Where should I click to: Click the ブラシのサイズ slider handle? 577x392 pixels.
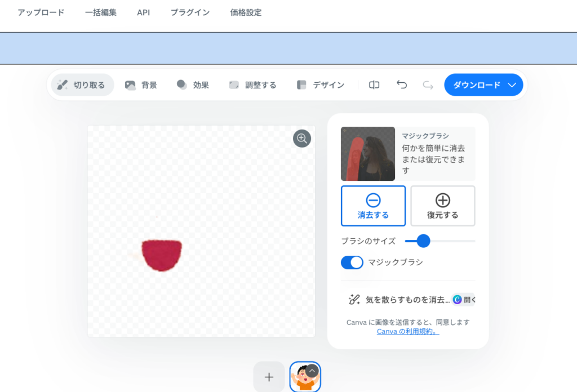pyautogui.click(x=423, y=241)
